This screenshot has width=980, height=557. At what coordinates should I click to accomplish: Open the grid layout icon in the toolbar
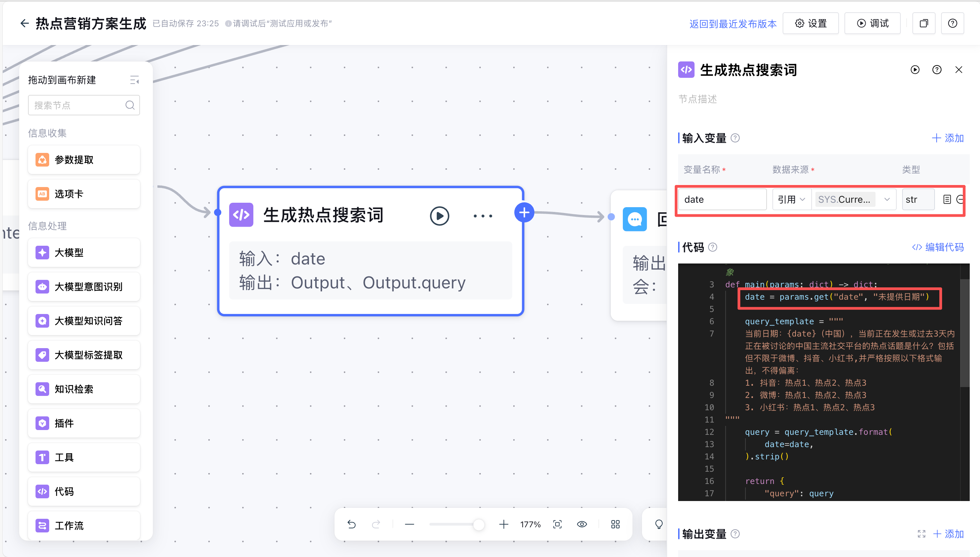click(x=615, y=524)
